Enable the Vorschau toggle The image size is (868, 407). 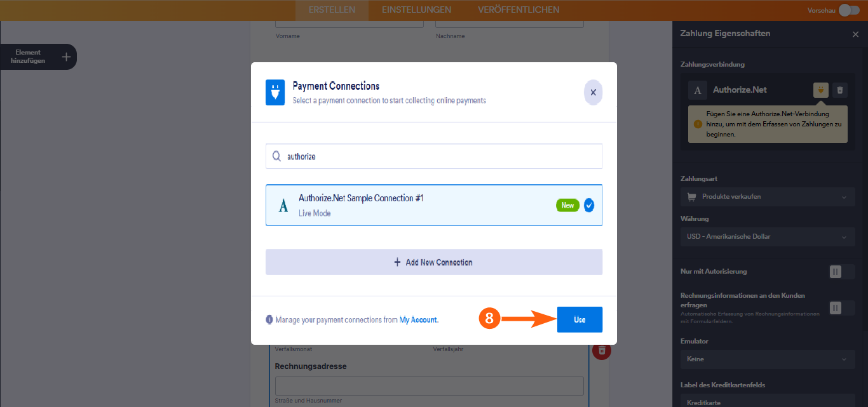click(x=848, y=10)
